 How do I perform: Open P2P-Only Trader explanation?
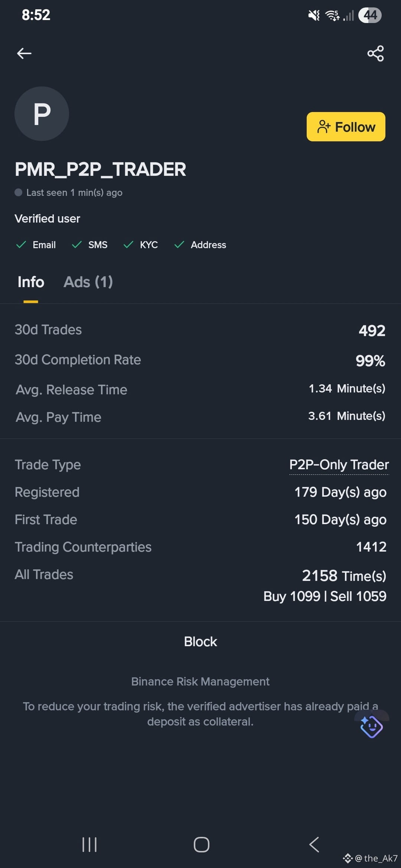[339, 464]
